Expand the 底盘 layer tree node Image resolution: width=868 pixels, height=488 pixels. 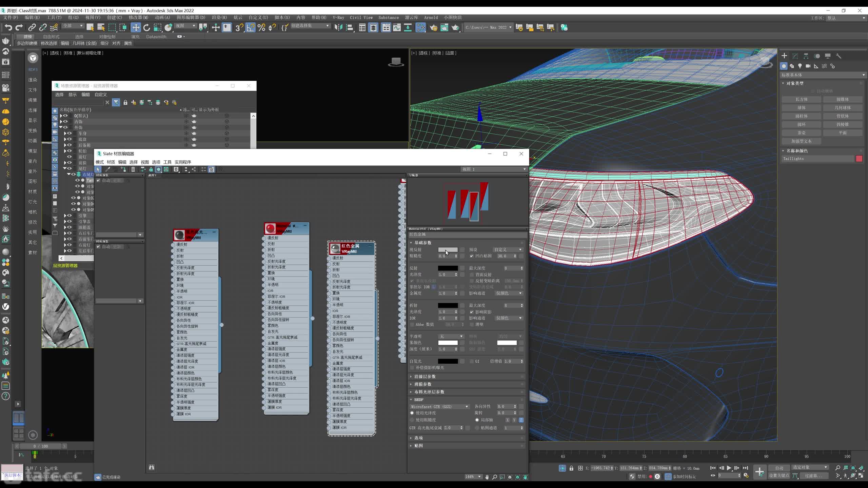65,139
